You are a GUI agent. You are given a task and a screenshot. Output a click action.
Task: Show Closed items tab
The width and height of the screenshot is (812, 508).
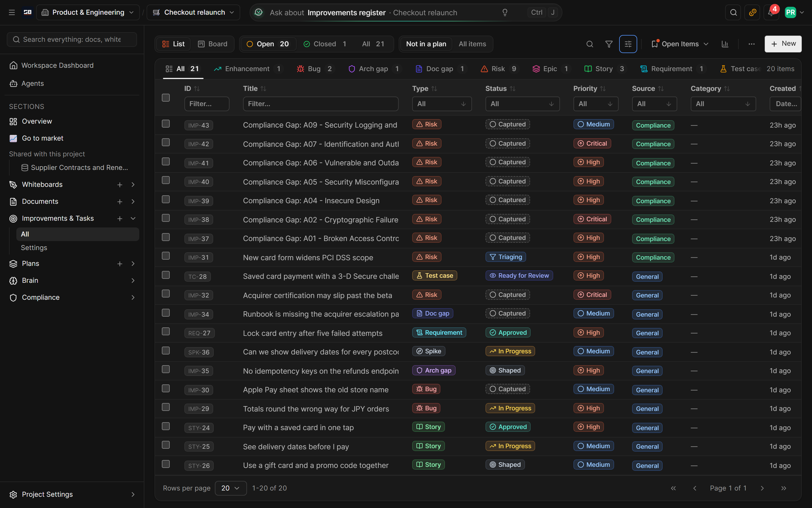(x=325, y=44)
